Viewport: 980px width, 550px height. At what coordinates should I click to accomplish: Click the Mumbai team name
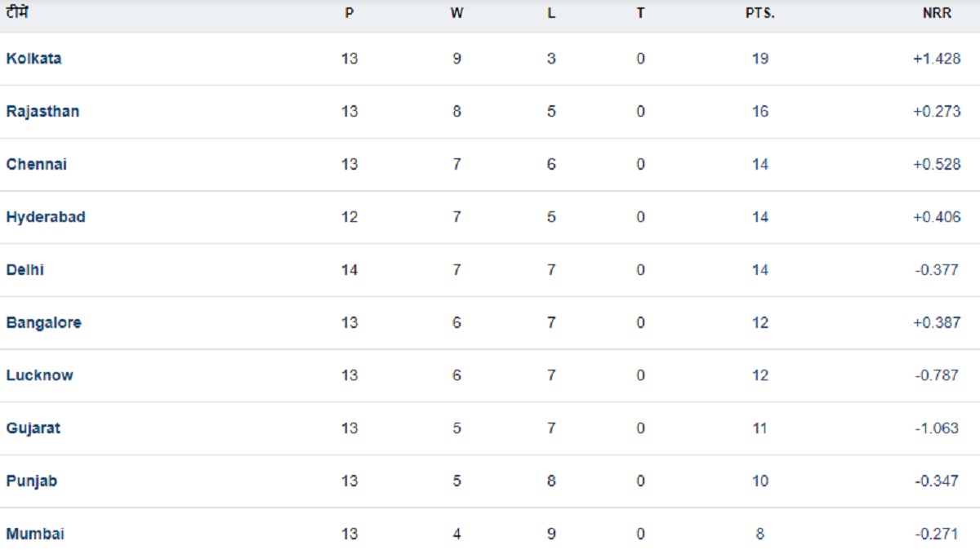(35, 534)
